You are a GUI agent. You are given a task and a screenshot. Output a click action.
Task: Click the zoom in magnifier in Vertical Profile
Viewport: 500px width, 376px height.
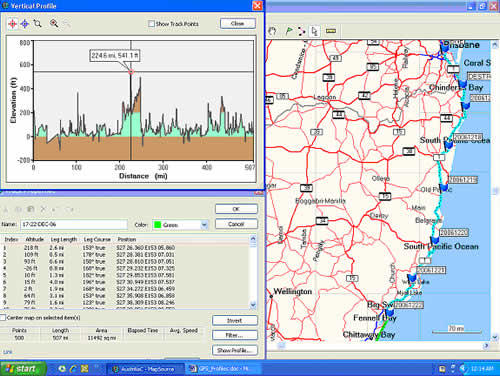click(x=54, y=23)
